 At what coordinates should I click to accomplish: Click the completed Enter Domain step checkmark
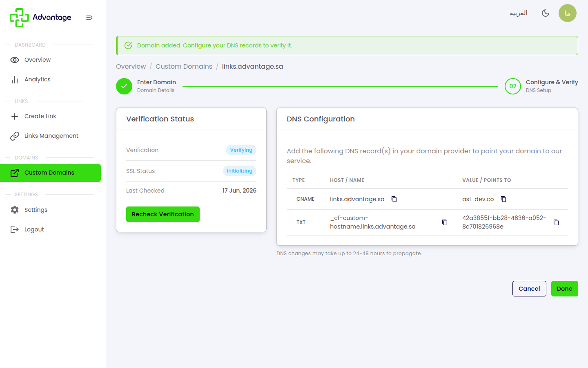[x=124, y=86]
